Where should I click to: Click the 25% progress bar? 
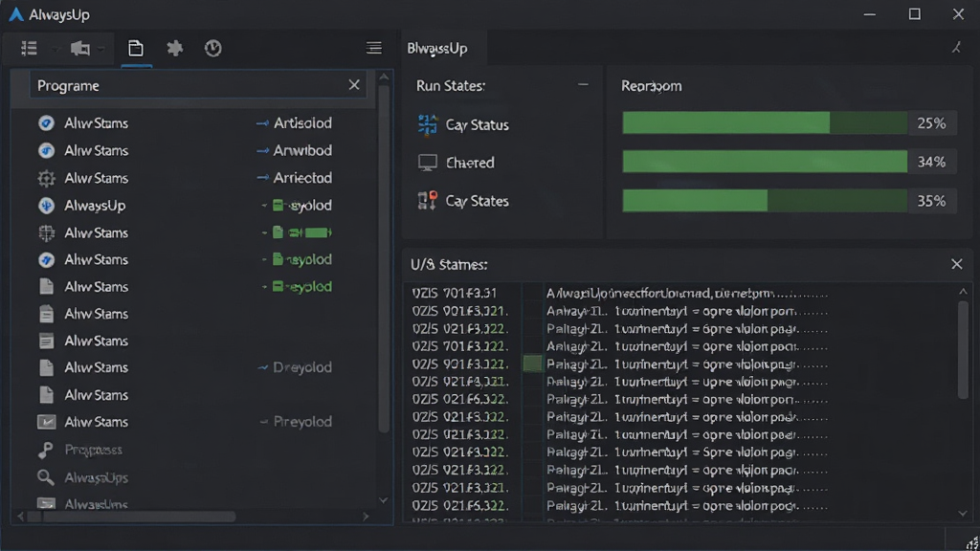click(765, 123)
